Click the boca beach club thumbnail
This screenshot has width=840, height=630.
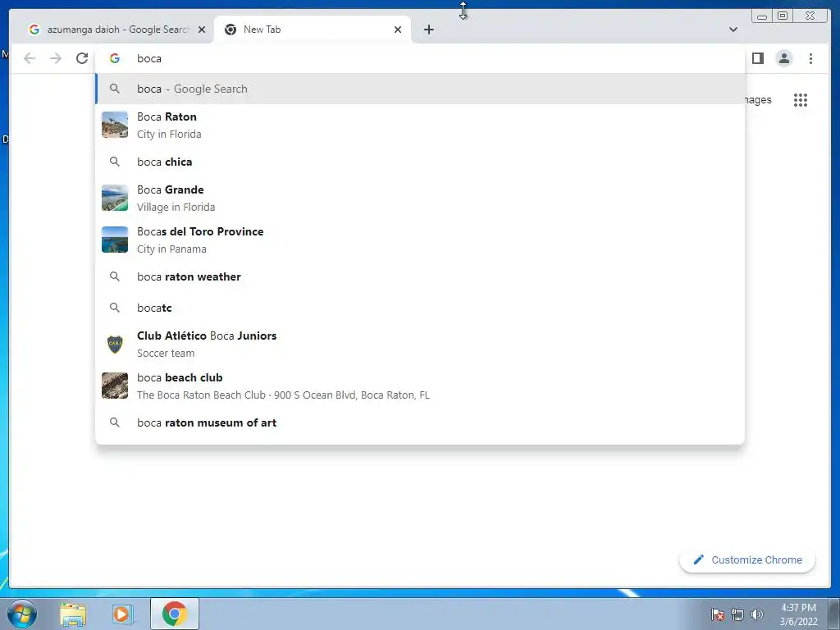pos(115,386)
